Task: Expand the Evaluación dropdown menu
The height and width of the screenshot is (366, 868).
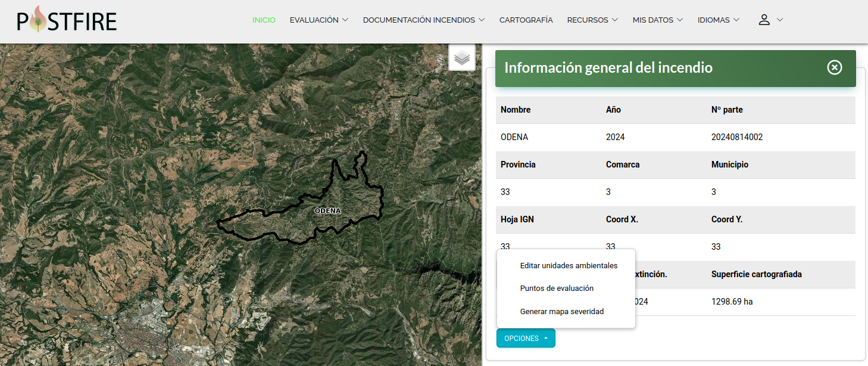Action: point(319,20)
